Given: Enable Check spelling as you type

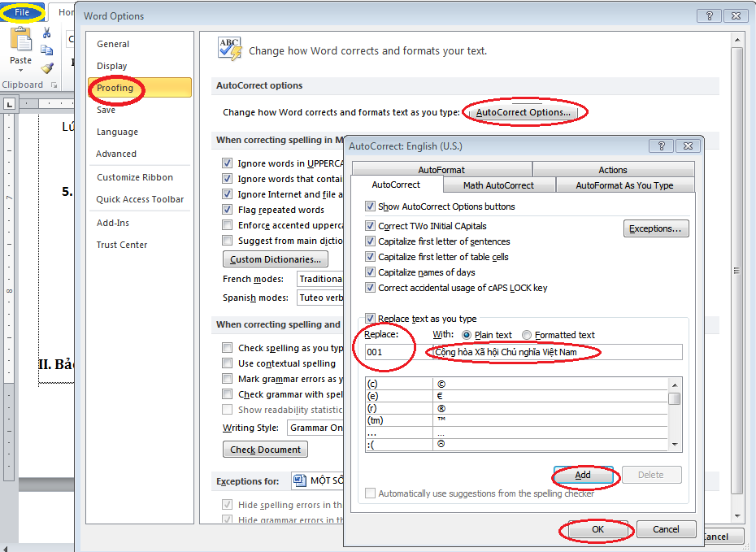Looking at the screenshot, I should 227,348.
